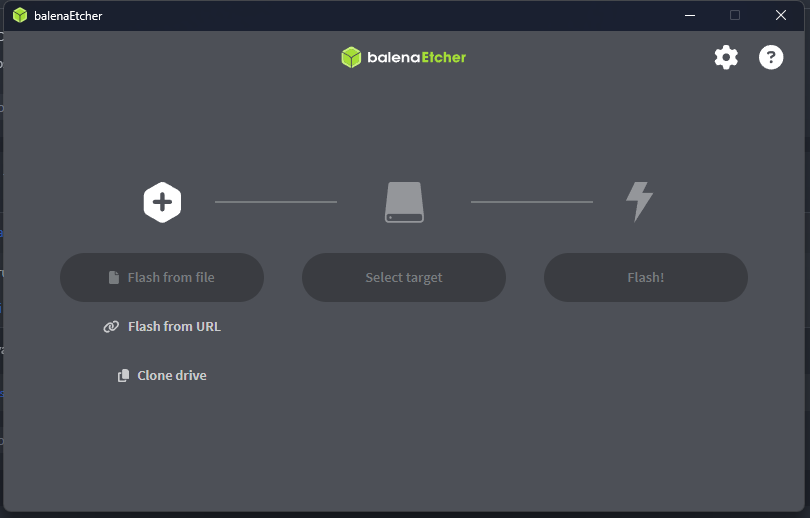Click the copy icon beside Clone drive
Viewport: 810px width, 518px height.
(123, 376)
